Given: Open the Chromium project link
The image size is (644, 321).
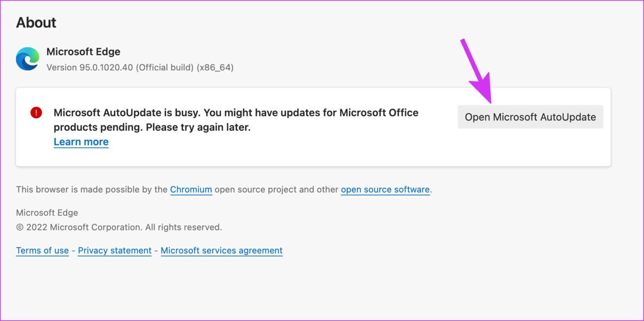Looking at the screenshot, I should pyautogui.click(x=191, y=190).
